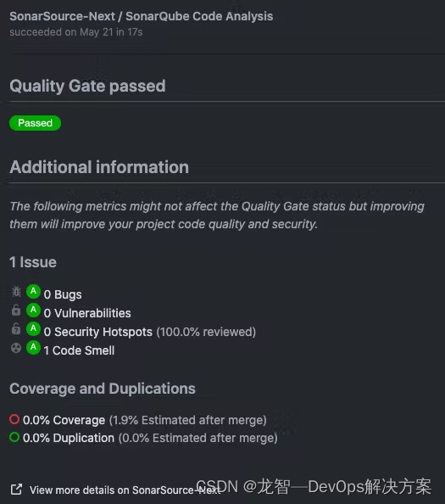Image resolution: width=445 pixels, height=504 pixels.
Task: Click the green Passed badge
Action: pyautogui.click(x=35, y=123)
